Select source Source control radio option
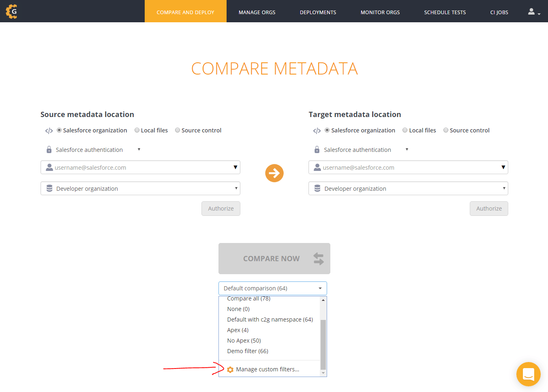 [x=178, y=130]
